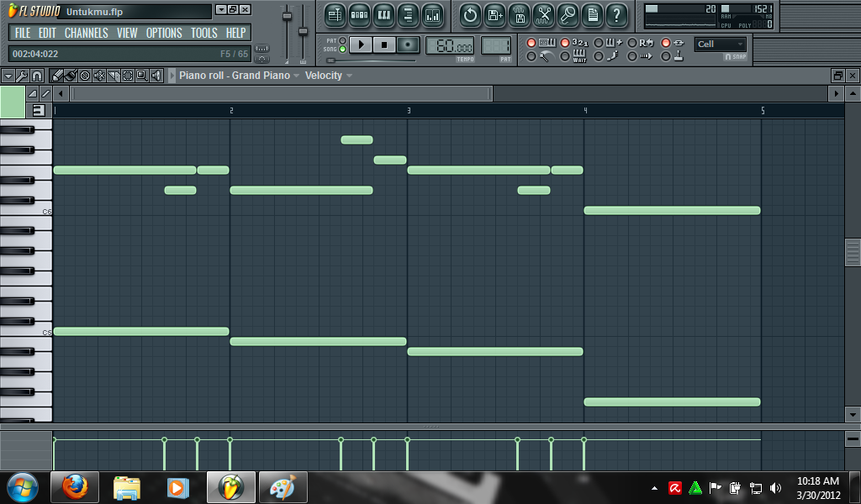Open the HELP menu
861x504 pixels.
(x=235, y=33)
